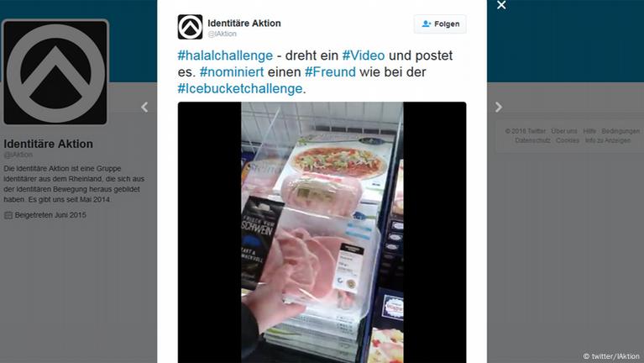Open the #halalchallenge hashtag
This screenshot has width=644, height=363.
pyautogui.click(x=225, y=55)
